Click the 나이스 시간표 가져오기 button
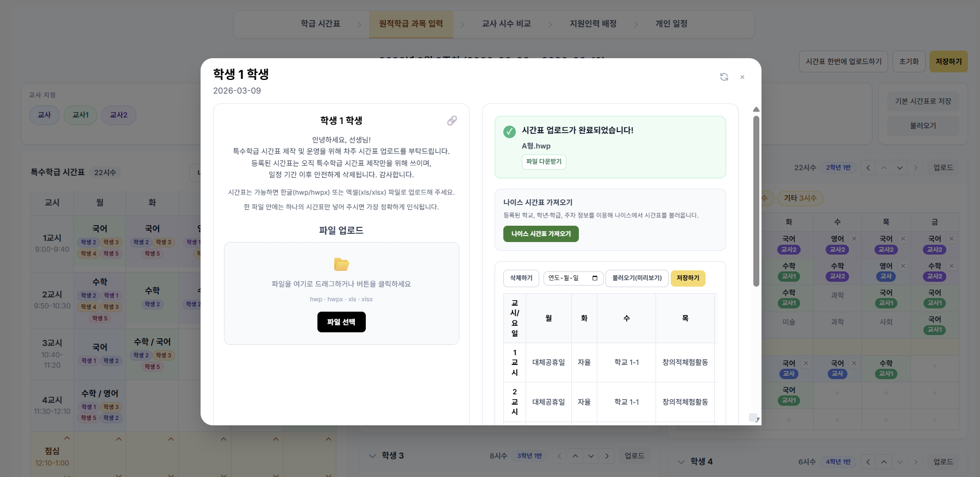This screenshot has height=477, width=980. 541,234
